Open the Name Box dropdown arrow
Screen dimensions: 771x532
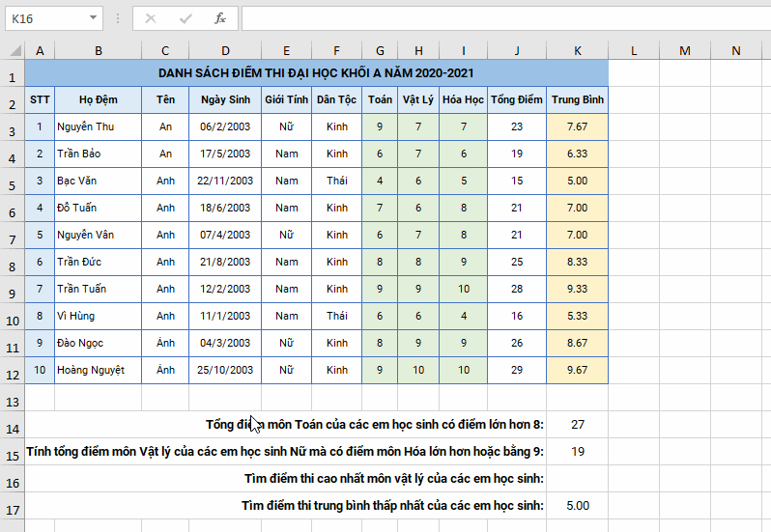93,17
